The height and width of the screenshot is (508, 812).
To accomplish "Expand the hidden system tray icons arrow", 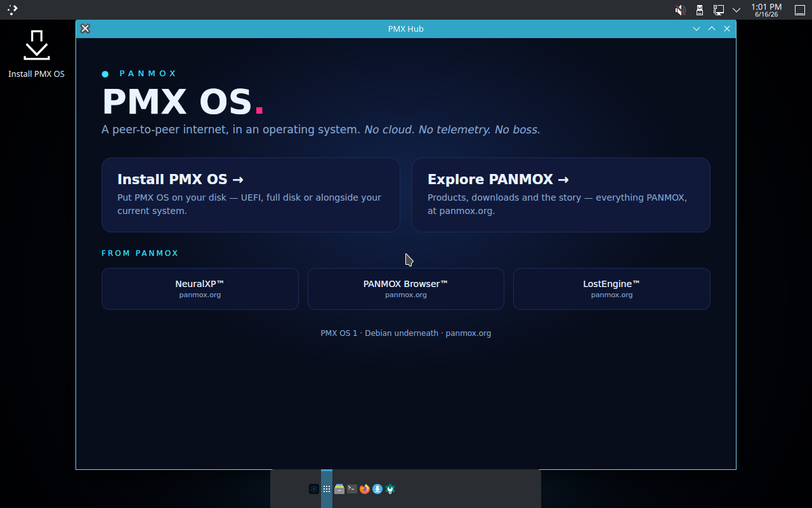I will coord(737,10).
